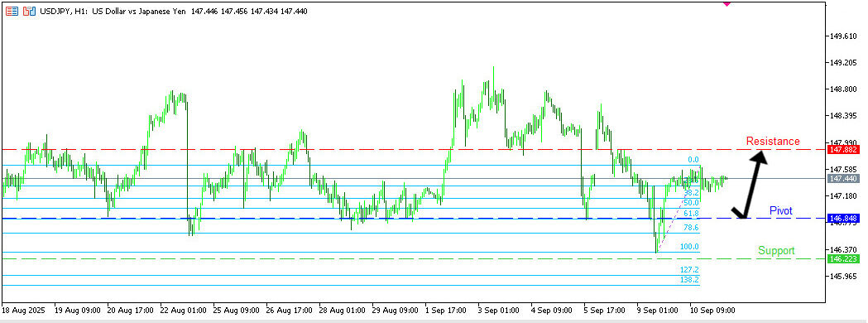Click the Fibonacci 138.2 level label

pos(690,280)
